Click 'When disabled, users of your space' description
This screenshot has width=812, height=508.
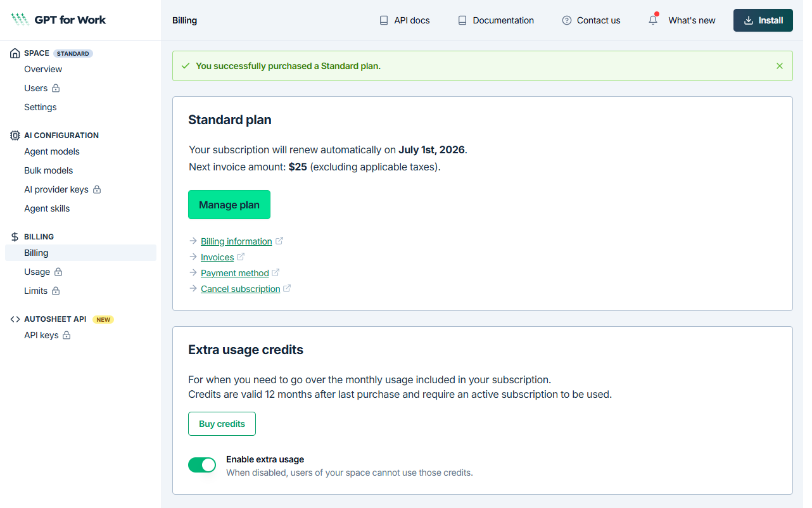click(x=350, y=473)
